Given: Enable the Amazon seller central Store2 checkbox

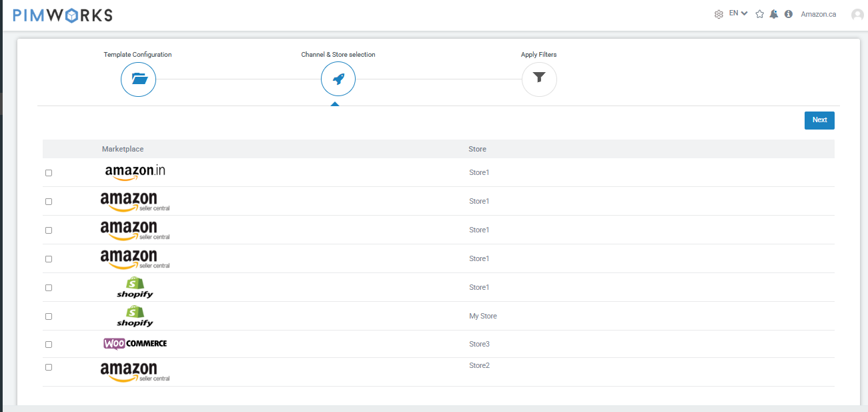Looking at the screenshot, I should coord(49,367).
